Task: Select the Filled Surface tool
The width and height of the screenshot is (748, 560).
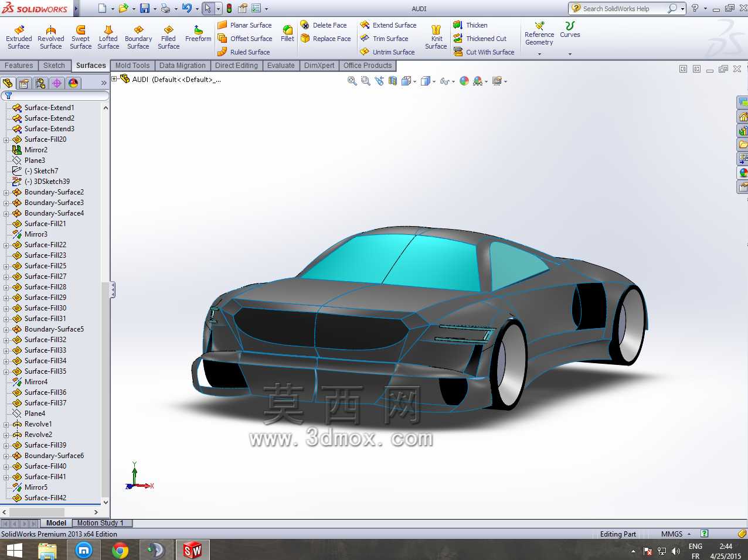Action: (168, 37)
